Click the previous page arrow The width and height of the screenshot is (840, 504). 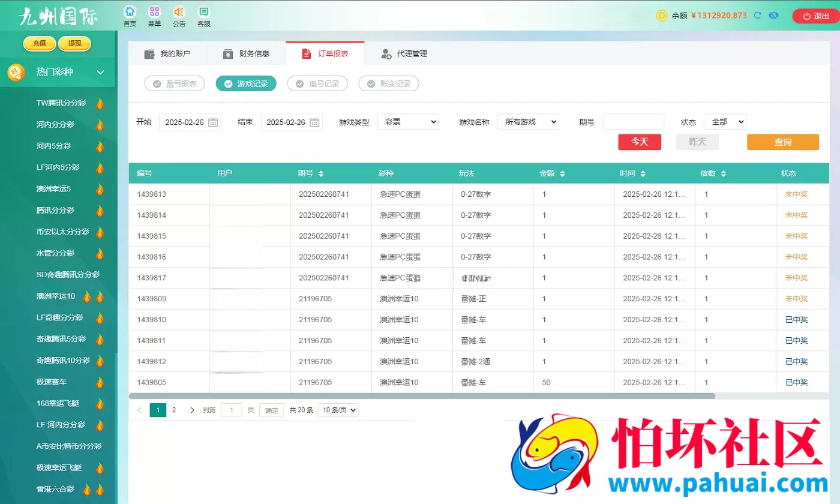coord(140,410)
